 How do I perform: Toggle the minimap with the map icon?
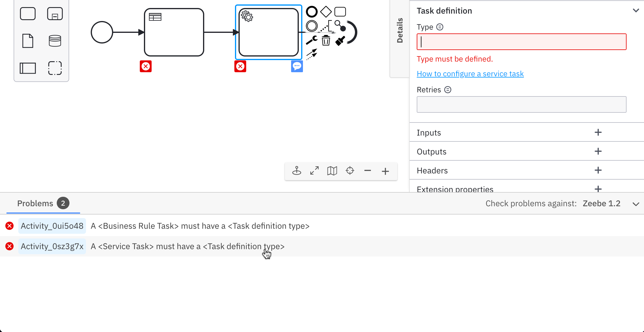pos(332,171)
